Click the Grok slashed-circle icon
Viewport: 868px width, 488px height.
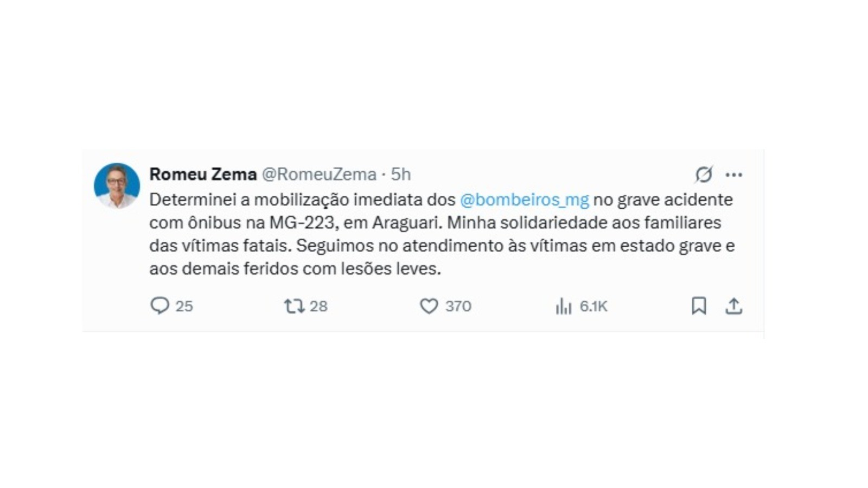coord(704,175)
